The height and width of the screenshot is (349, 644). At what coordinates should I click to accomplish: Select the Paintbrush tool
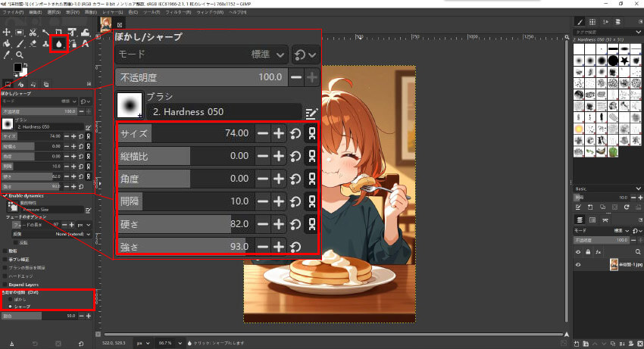tap(20, 43)
